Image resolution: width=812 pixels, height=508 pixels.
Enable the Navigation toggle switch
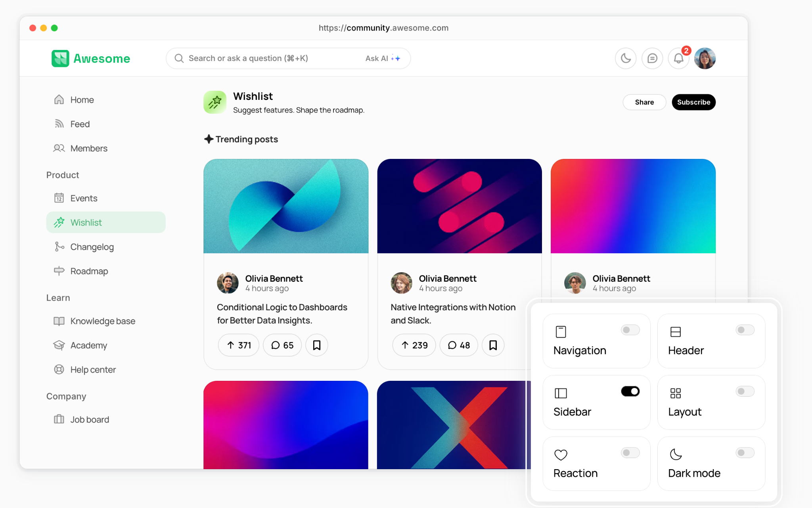(630, 330)
